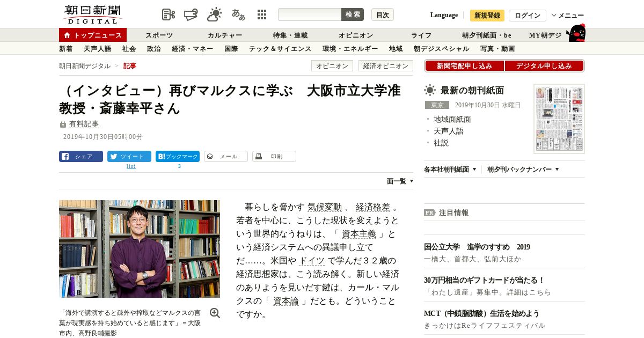
Task: Select 地域 in sub navigation
Action: 396,49
